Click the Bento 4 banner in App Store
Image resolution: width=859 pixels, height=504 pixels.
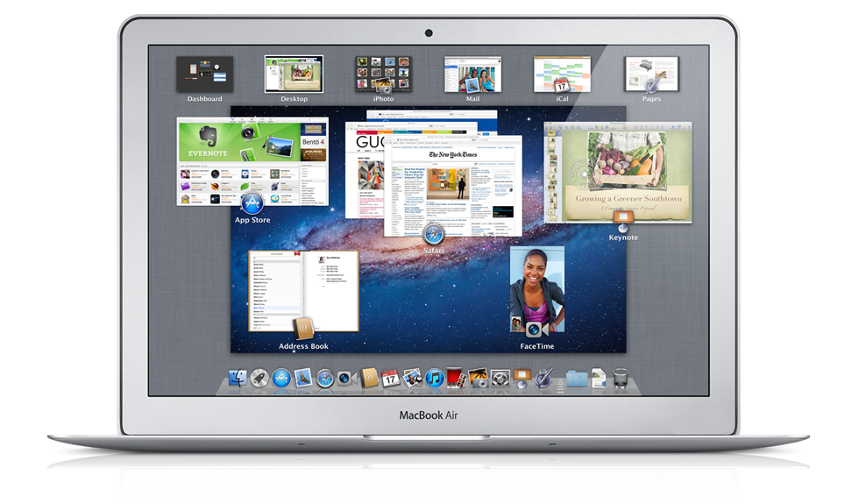[314, 142]
